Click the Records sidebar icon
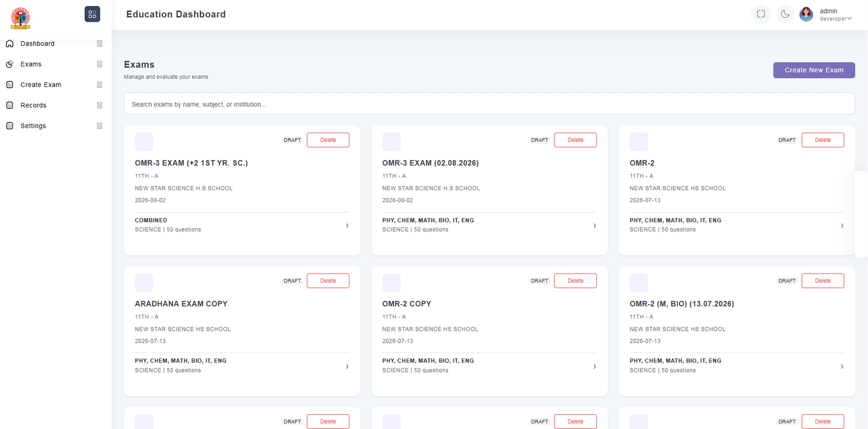The height and width of the screenshot is (429, 868). [x=10, y=105]
